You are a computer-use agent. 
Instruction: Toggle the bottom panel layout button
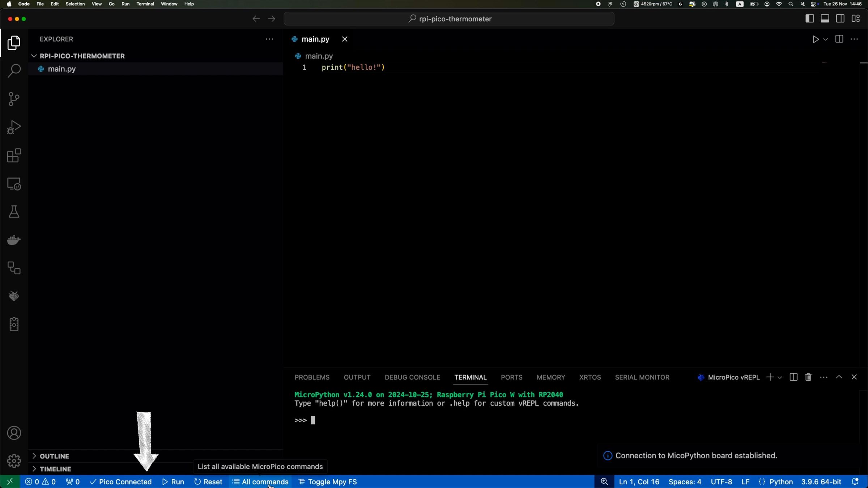(825, 19)
